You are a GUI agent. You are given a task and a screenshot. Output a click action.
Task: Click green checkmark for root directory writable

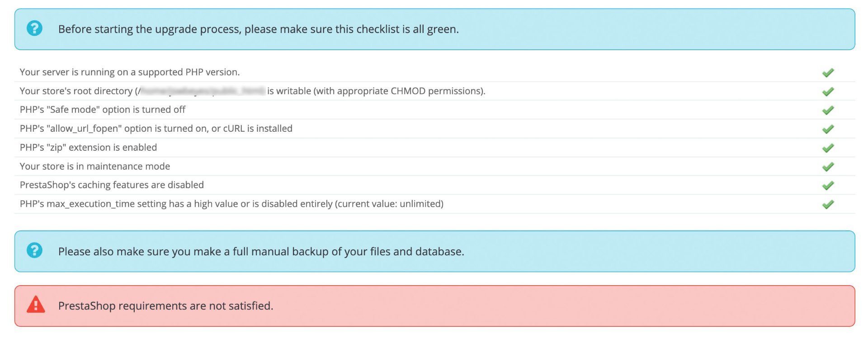[x=828, y=91]
